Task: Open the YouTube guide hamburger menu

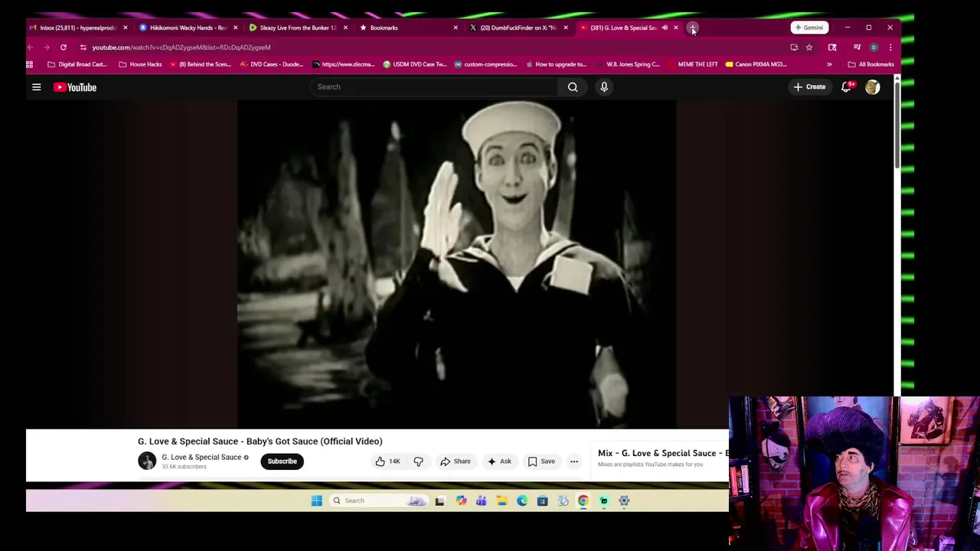Action: (x=36, y=87)
